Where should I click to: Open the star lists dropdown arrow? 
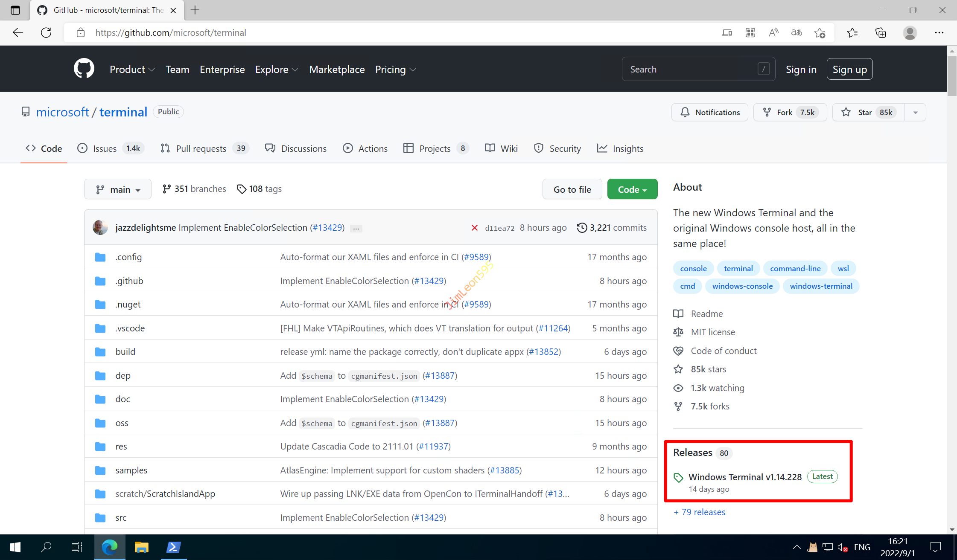pos(915,112)
